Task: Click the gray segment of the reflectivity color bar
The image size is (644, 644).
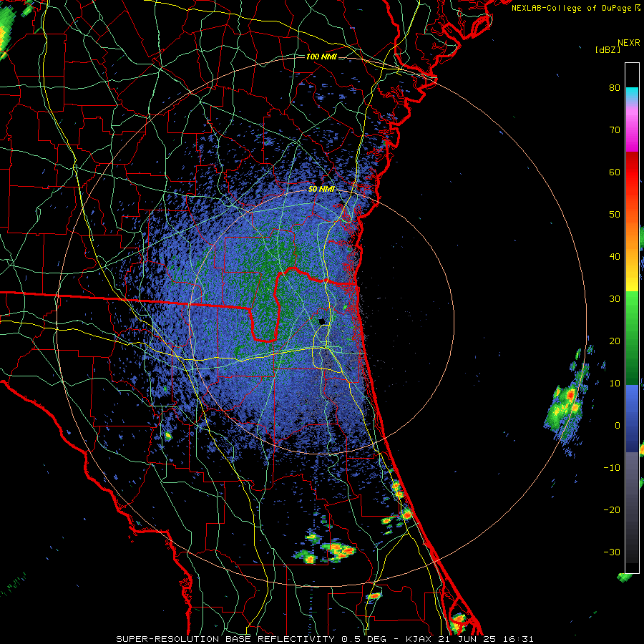Action: (x=632, y=507)
